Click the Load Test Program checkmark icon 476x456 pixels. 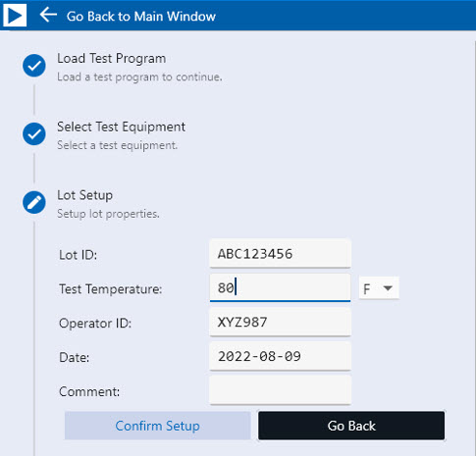tap(34, 66)
